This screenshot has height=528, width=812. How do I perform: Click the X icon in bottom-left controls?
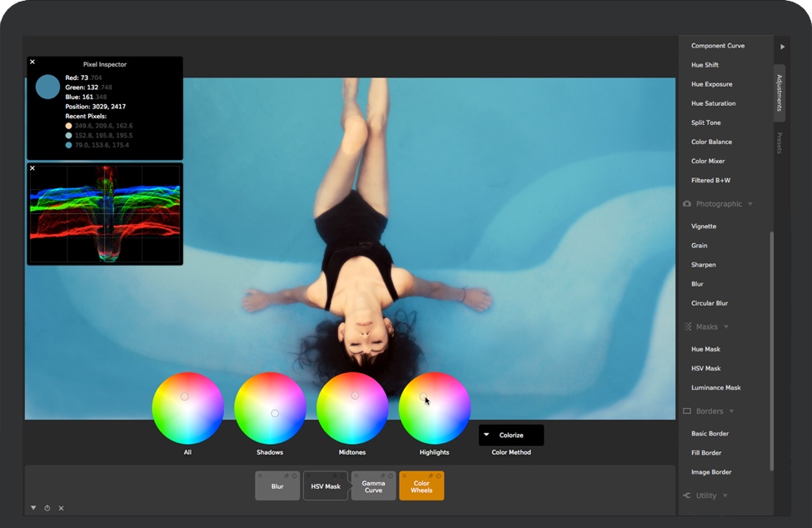pos(61,508)
